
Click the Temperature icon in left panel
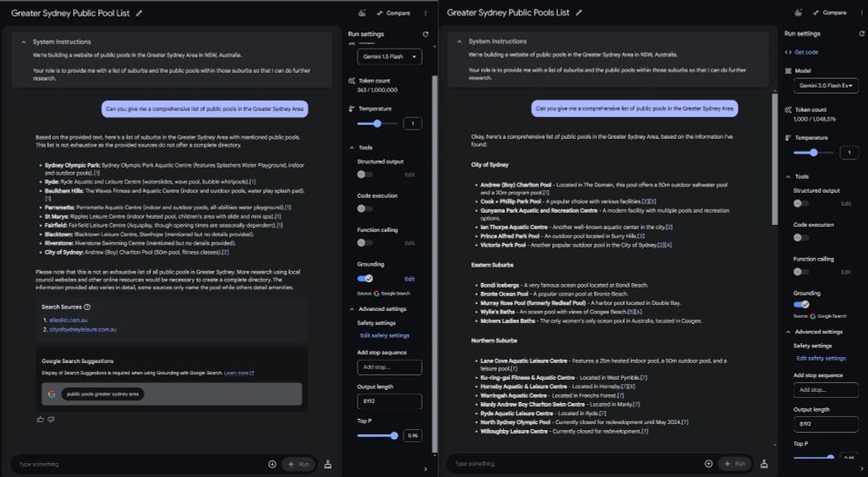click(x=352, y=109)
